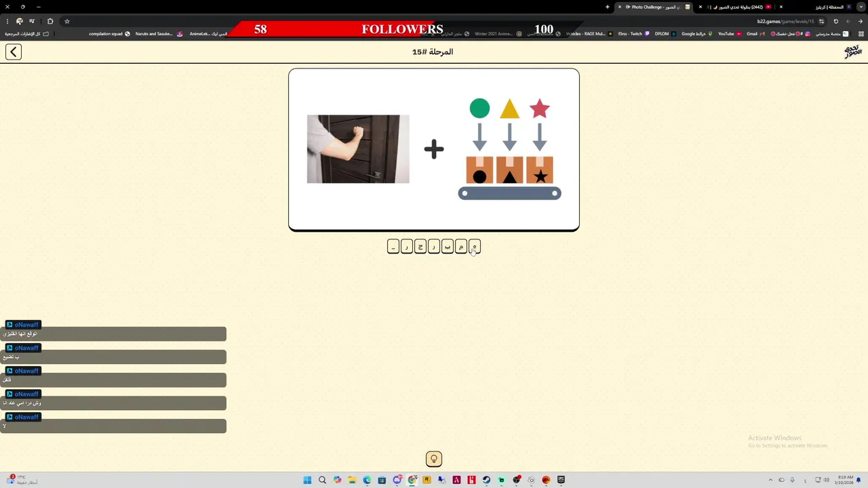Viewport: 868px width, 488px height.
Task: Open the browser profile avatar
Action: click(x=19, y=21)
